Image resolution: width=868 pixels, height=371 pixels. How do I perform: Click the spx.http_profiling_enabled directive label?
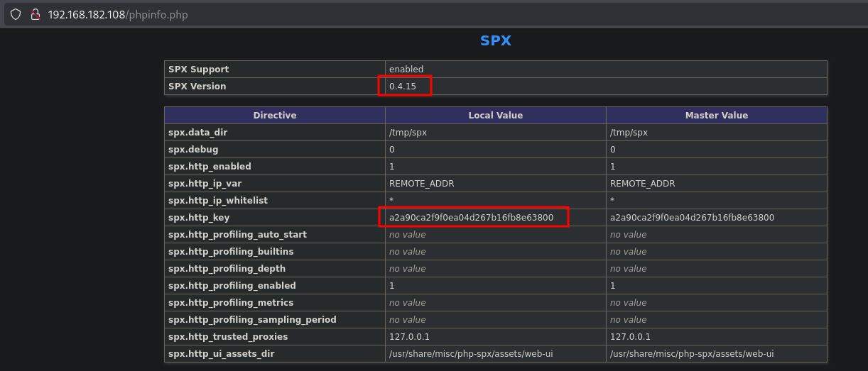point(232,286)
